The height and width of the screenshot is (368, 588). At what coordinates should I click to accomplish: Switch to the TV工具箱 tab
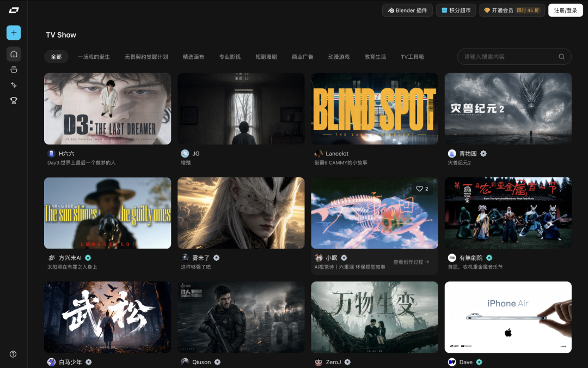pyautogui.click(x=413, y=57)
